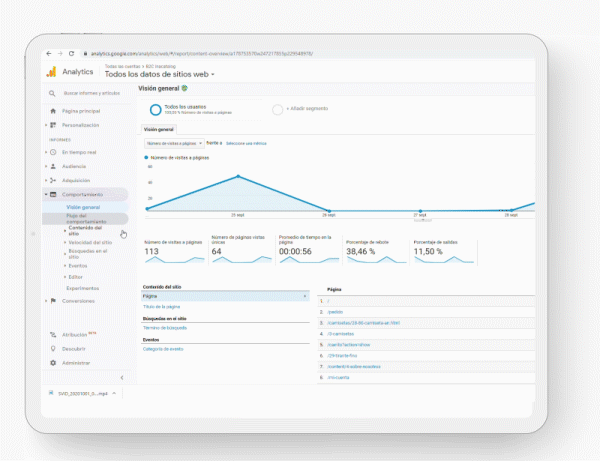
Task: Click the Porcentaje de rebote 38,46 % metric
Action: [376, 251]
